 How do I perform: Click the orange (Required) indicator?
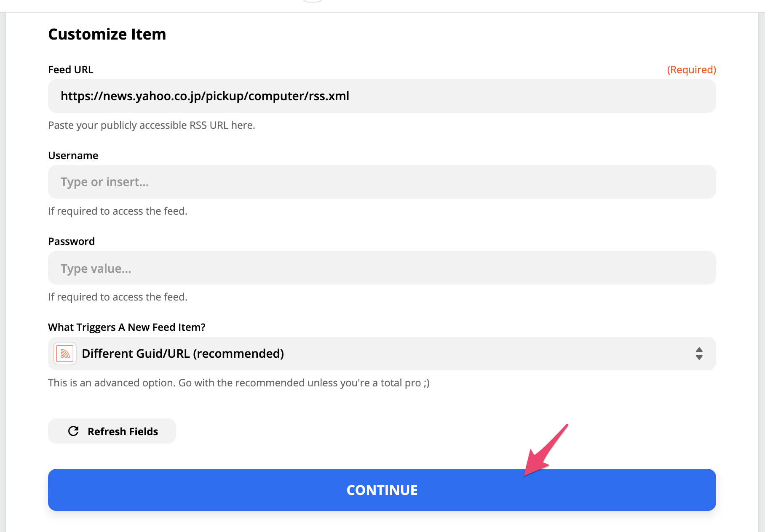click(x=691, y=69)
